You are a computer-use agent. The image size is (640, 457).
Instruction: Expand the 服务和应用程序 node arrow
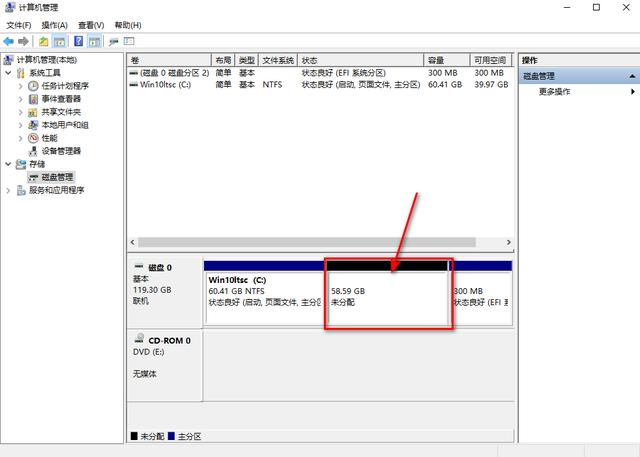8,190
